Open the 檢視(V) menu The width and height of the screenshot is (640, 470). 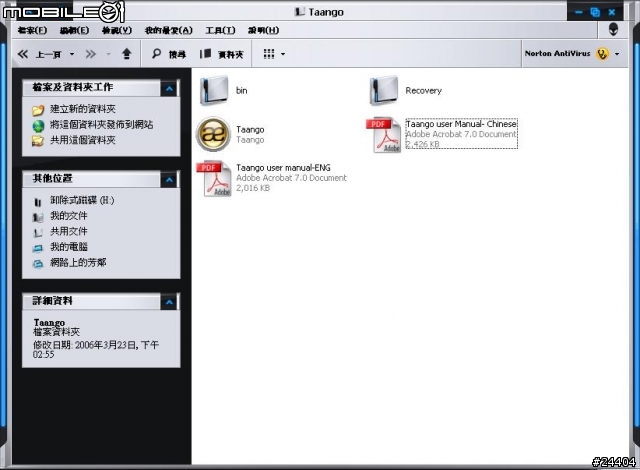pos(117,30)
